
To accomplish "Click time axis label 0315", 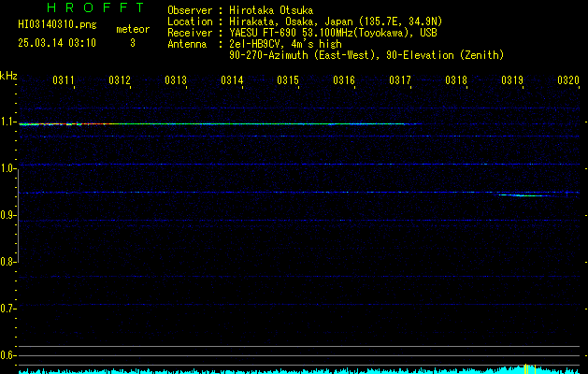I will [x=288, y=80].
